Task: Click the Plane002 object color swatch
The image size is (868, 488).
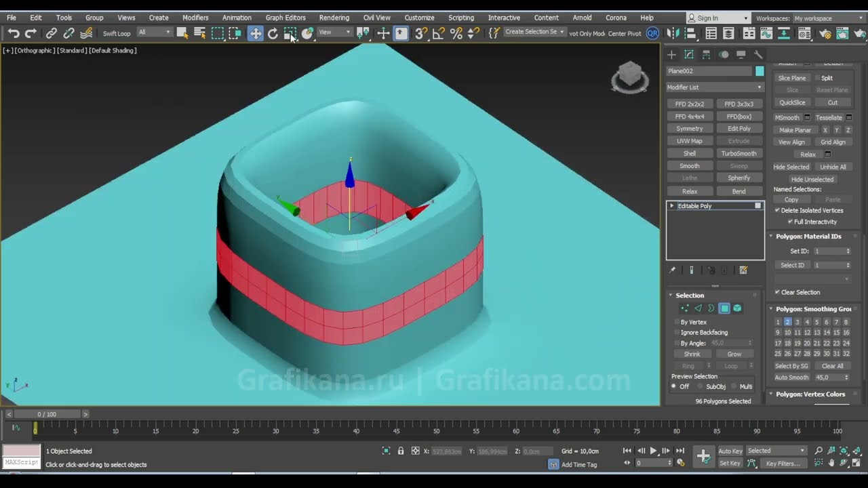Action: pyautogui.click(x=759, y=71)
